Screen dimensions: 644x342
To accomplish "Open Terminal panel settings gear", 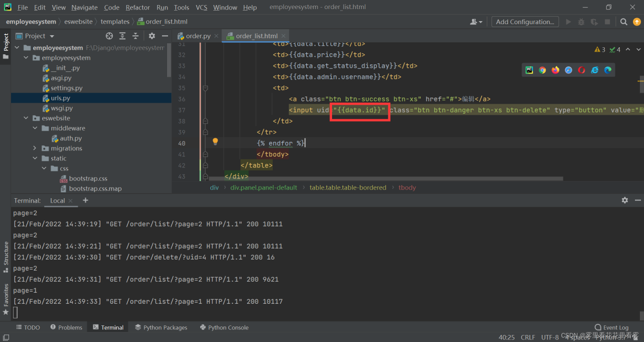I will [625, 200].
